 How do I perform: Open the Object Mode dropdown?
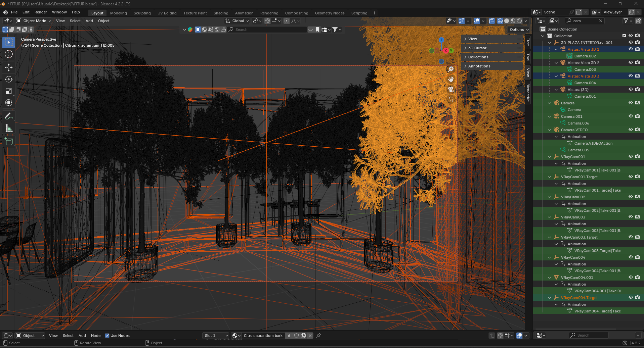click(x=34, y=21)
